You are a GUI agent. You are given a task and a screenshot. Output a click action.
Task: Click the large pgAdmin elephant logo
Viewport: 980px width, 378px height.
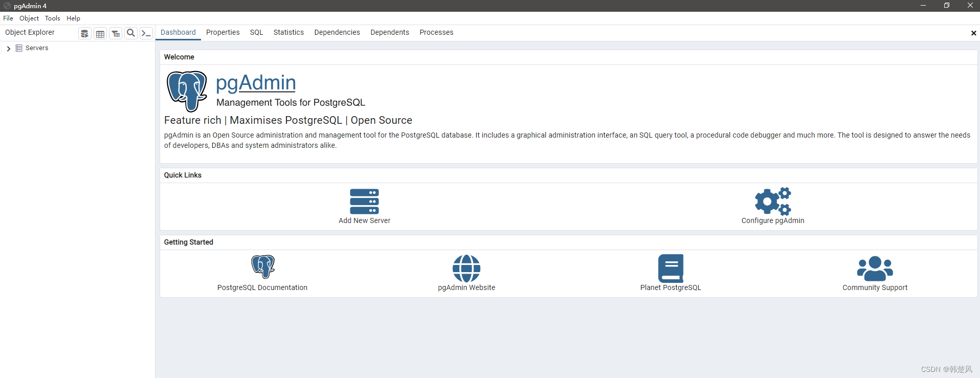(187, 92)
